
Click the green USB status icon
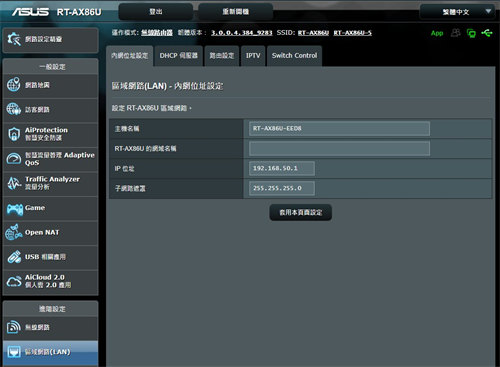487,33
